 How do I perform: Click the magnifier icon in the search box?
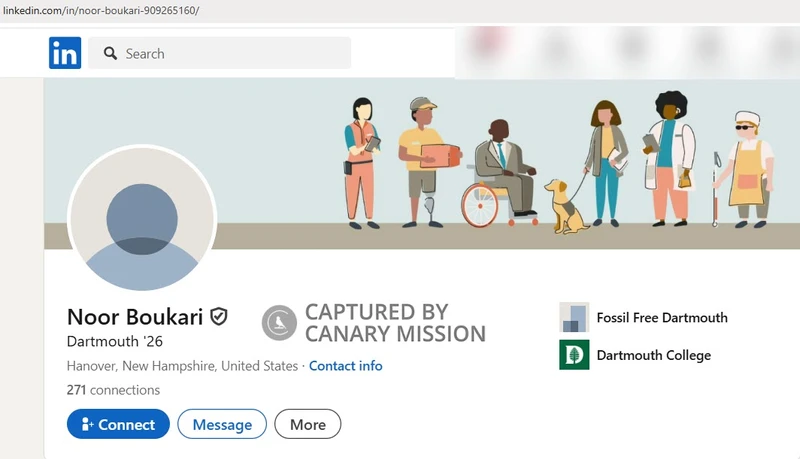110,53
